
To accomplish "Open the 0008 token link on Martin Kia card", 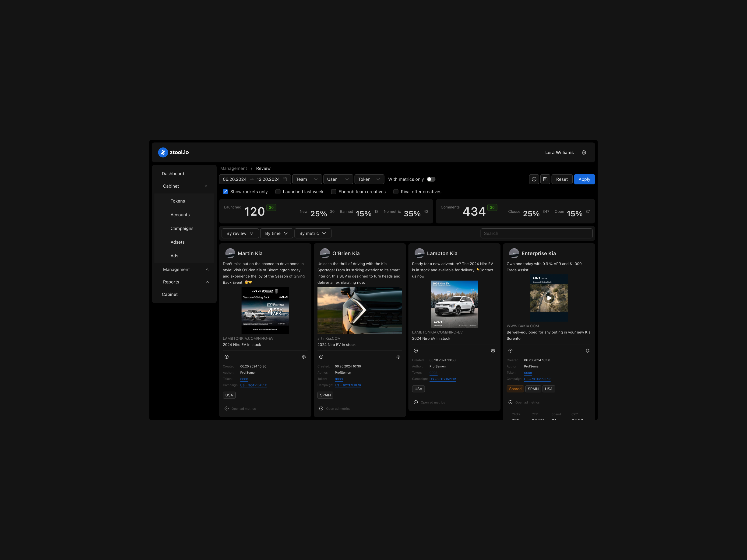I will 244,379.
